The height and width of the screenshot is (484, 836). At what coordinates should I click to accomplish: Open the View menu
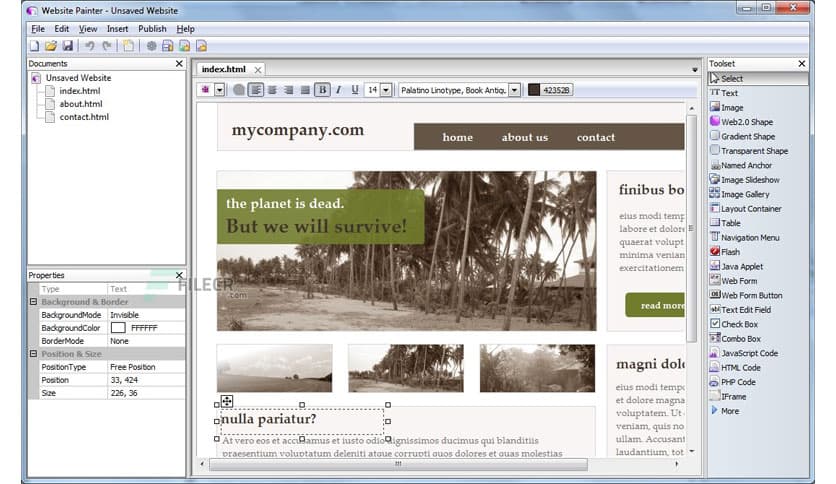click(x=88, y=29)
